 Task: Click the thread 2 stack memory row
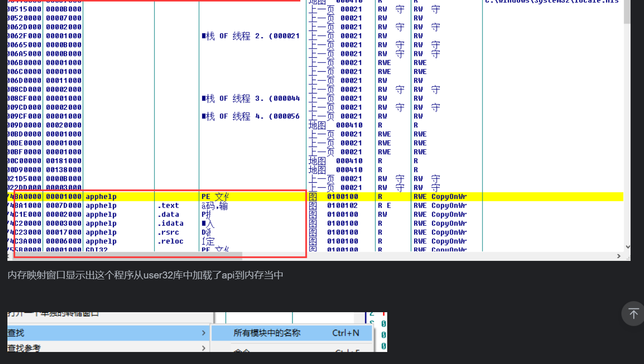tap(250, 36)
